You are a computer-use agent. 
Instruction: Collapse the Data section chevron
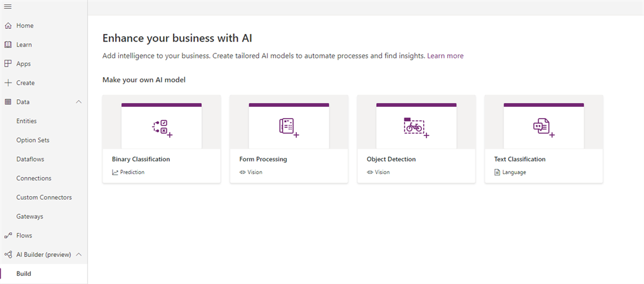click(79, 102)
